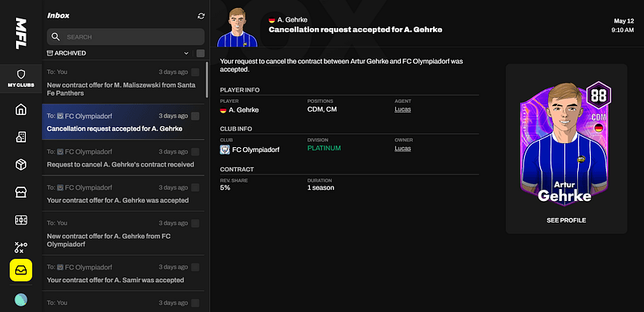Open message: Your contract offer for A. Samir accepted

click(123, 273)
